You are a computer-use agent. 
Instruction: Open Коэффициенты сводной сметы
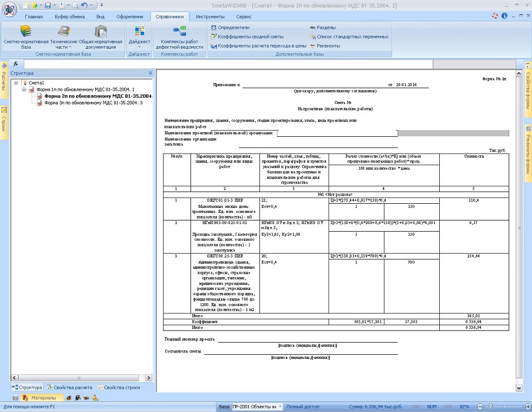(x=247, y=36)
